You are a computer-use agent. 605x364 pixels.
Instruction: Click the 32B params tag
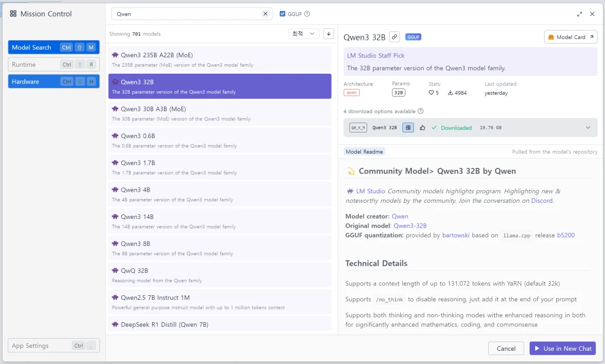click(399, 93)
